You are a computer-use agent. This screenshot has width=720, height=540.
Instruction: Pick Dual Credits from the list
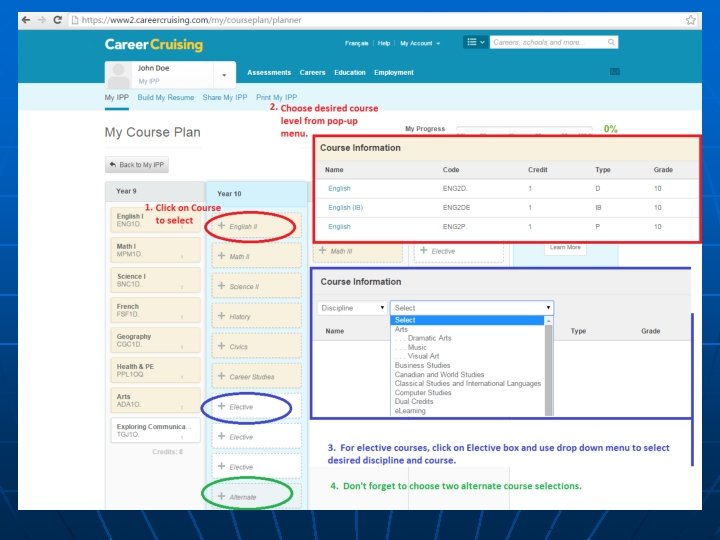(x=414, y=401)
